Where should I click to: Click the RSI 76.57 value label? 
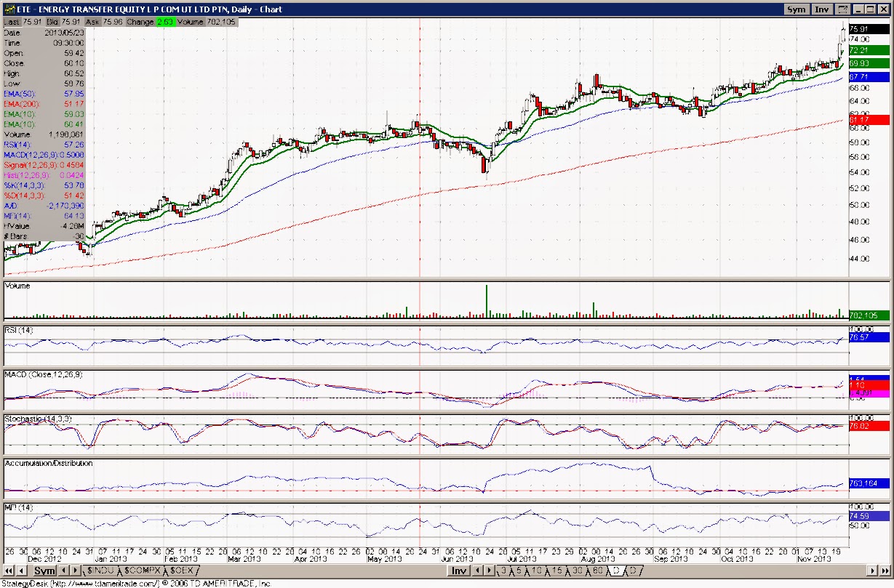(869, 337)
